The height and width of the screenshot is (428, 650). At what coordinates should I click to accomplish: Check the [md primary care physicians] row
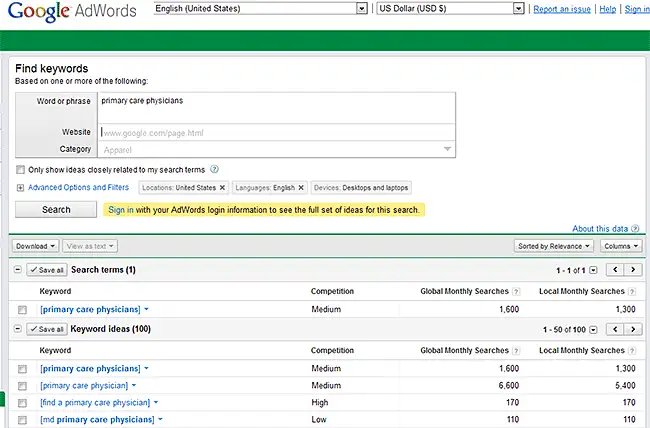coord(22,420)
